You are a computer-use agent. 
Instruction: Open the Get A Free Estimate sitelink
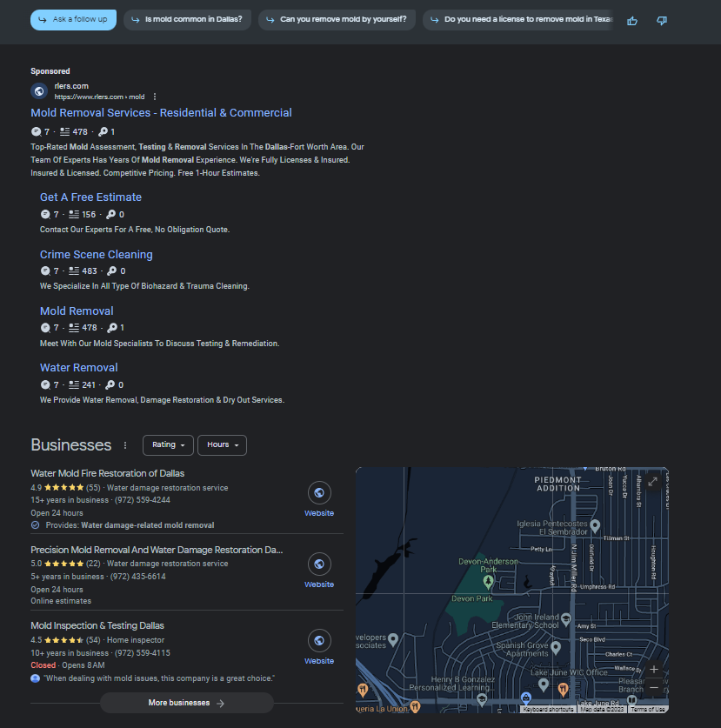[x=90, y=197]
